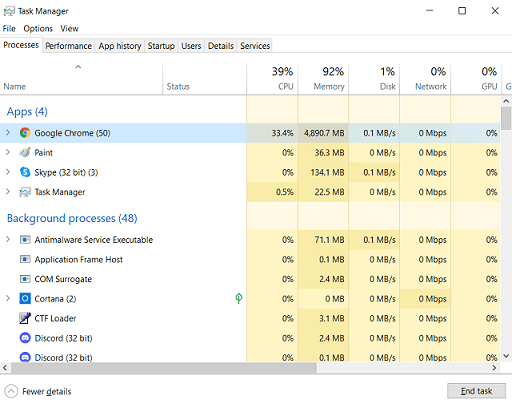Click the Google Chrome icon in Apps
512x408 pixels.
pos(25,133)
